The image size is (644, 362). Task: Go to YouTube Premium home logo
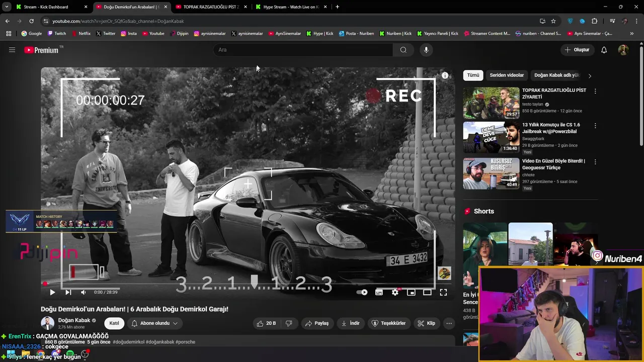click(41, 50)
